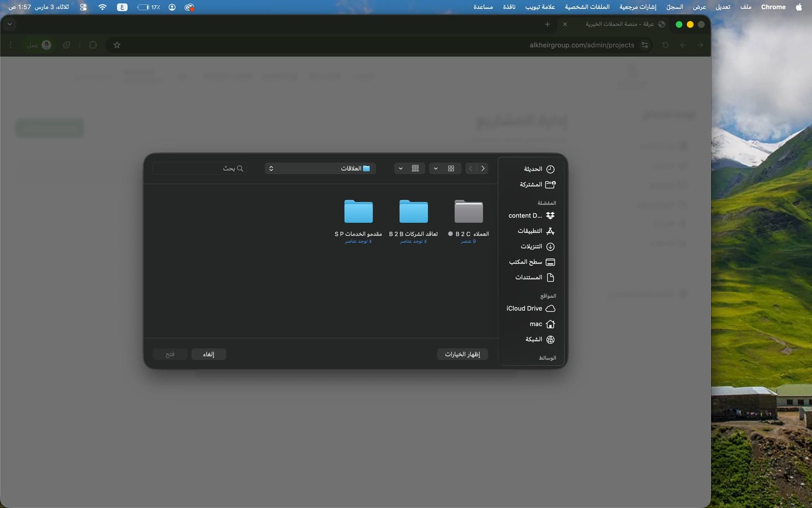This screenshot has width=812, height=508.
Task: Open the العلاقات folder path popup
Action: pyautogui.click(x=320, y=168)
